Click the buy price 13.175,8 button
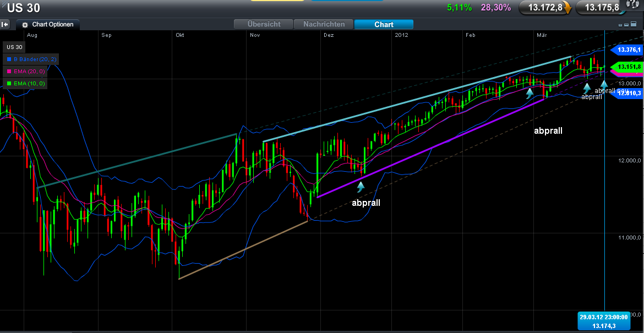644x333 pixels. pyautogui.click(x=602, y=7)
